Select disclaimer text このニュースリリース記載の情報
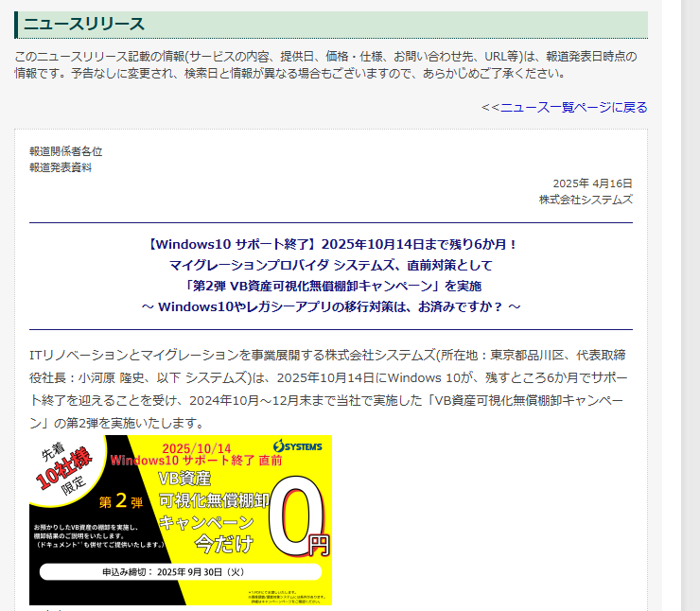 click(x=326, y=64)
